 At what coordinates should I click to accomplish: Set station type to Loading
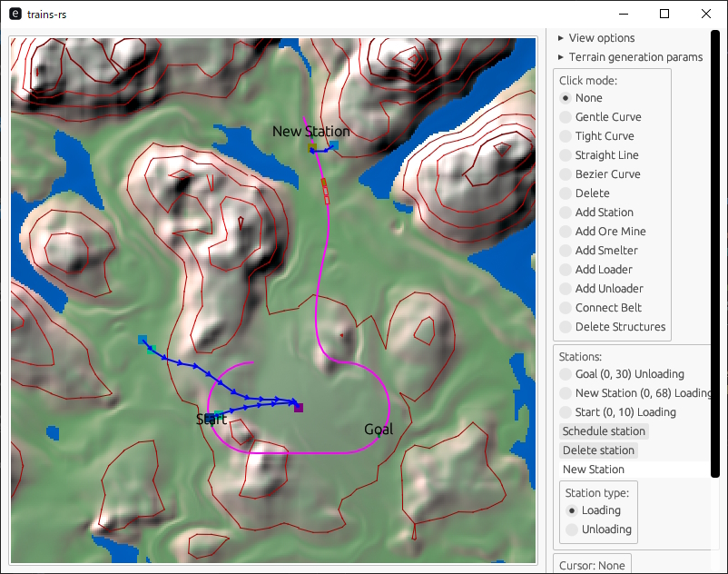(x=594, y=510)
